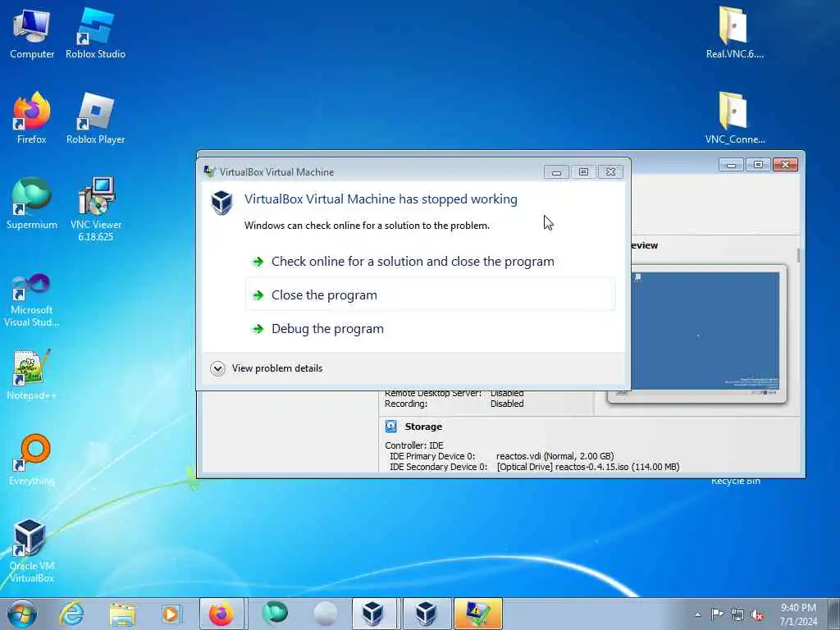Select the Real.VNC.6 folder on desktop
The width and height of the screenshot is (840, 630).
point(734,32)
